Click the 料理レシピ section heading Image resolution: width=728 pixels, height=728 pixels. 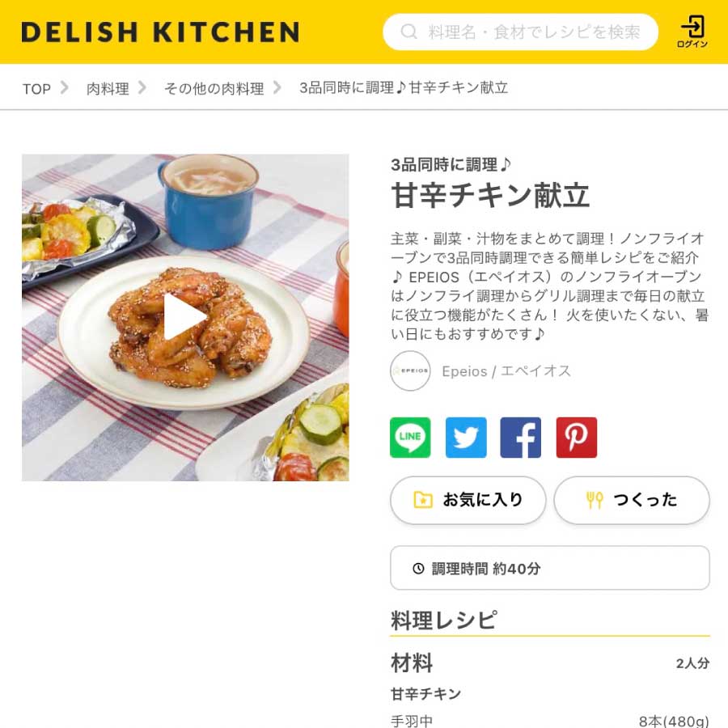point(444,620)
